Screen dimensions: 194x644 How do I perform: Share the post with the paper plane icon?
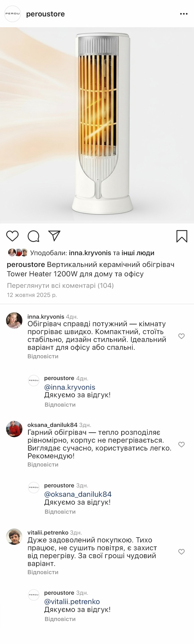point(55,236)
